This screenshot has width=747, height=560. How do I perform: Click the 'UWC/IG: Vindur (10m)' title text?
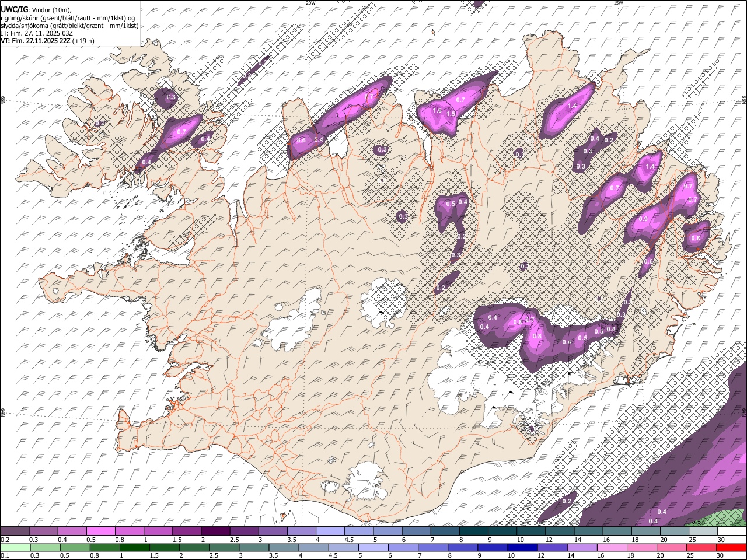[36, 10]
